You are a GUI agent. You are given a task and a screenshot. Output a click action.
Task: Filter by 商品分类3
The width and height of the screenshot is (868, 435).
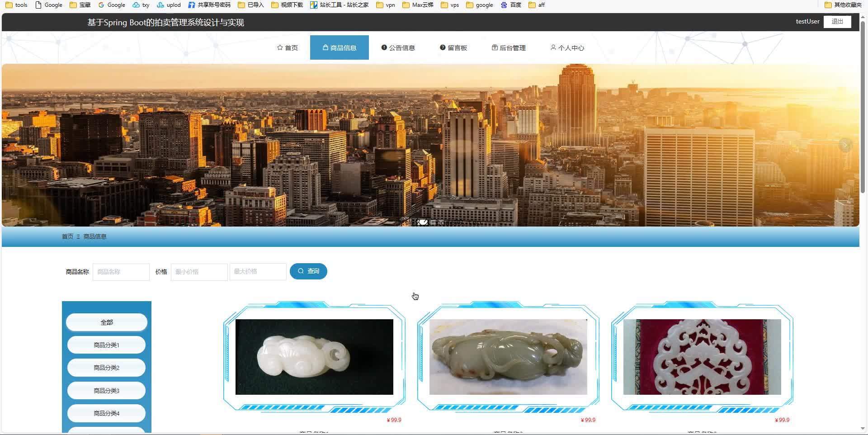[107, 391]
